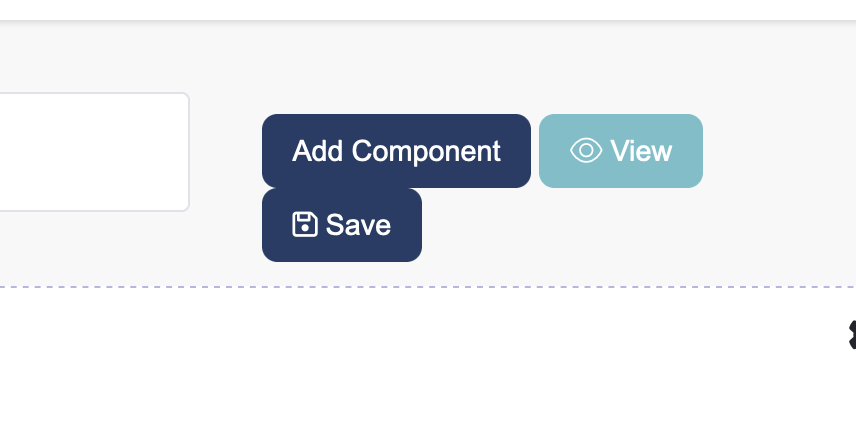Click the partially visible dark icon at right edge
Screen dimensions: 856x422
tap(851, 335)
